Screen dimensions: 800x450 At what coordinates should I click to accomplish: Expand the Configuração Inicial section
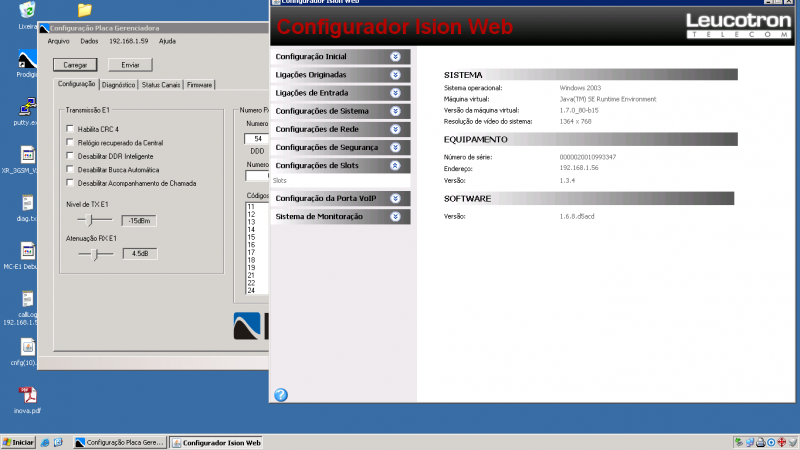[x=395, y=57]
